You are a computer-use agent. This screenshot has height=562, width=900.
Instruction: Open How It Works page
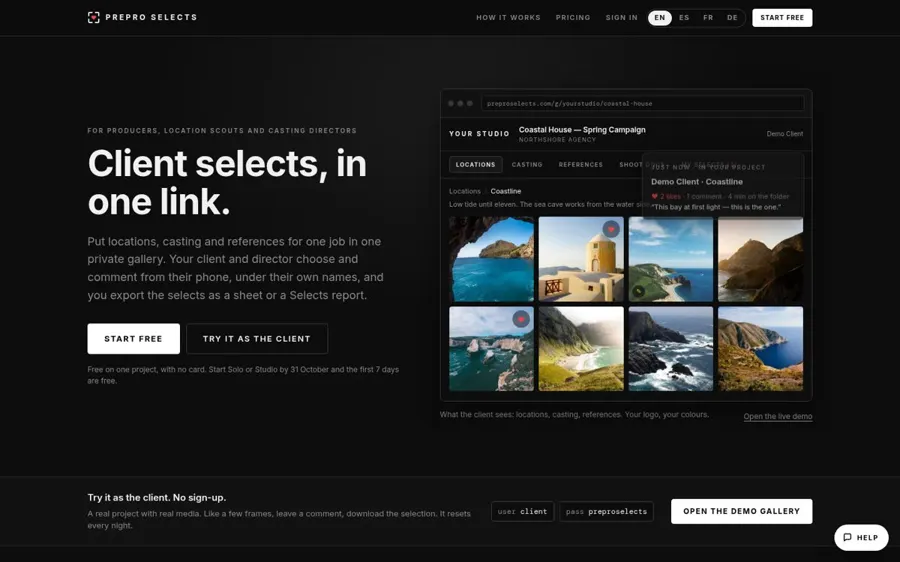tap(508, 18)
